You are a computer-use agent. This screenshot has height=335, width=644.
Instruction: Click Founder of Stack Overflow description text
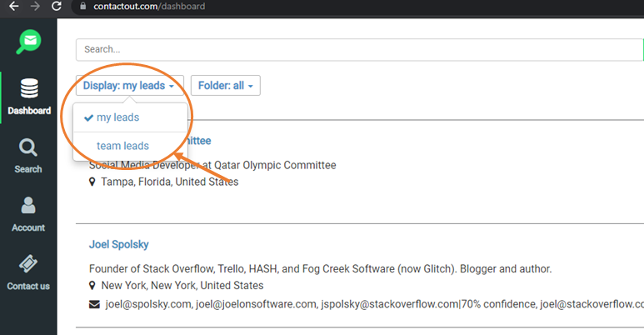(x=321, y=269)
